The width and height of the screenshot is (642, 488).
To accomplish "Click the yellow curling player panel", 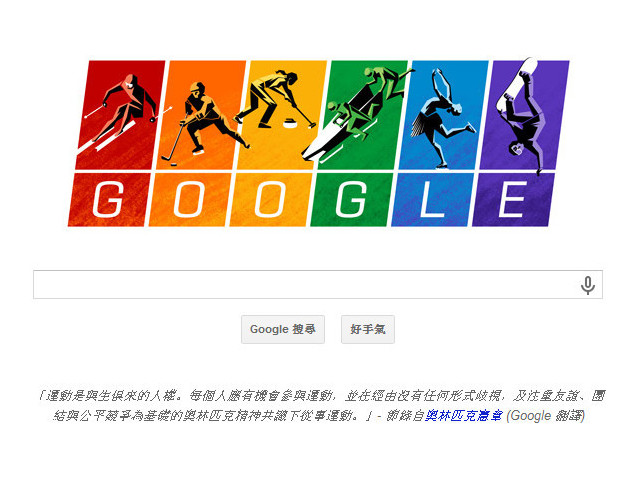I will coord(282,115).
